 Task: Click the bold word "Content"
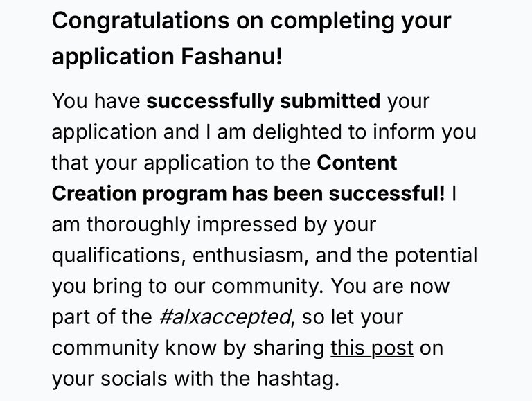click(x=357, y=163)
